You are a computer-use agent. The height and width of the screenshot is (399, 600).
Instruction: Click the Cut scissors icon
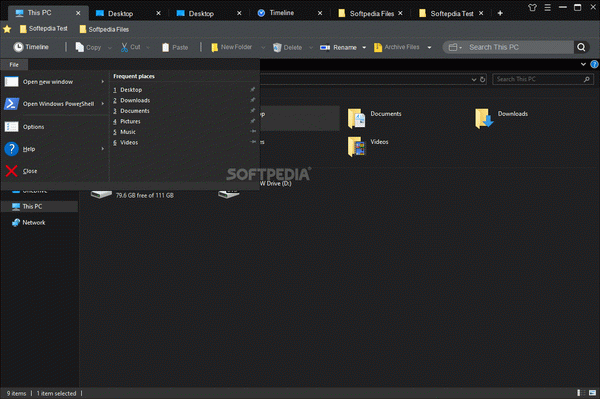(124, 47)
